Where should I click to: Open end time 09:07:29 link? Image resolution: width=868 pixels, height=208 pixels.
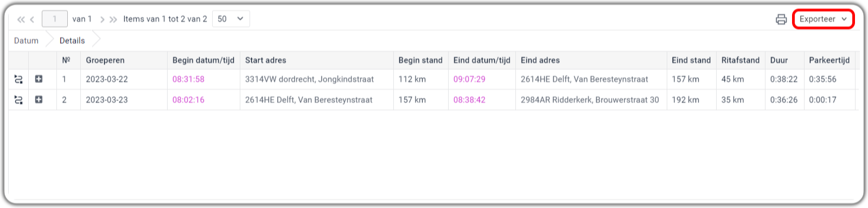tap(469, 79)
